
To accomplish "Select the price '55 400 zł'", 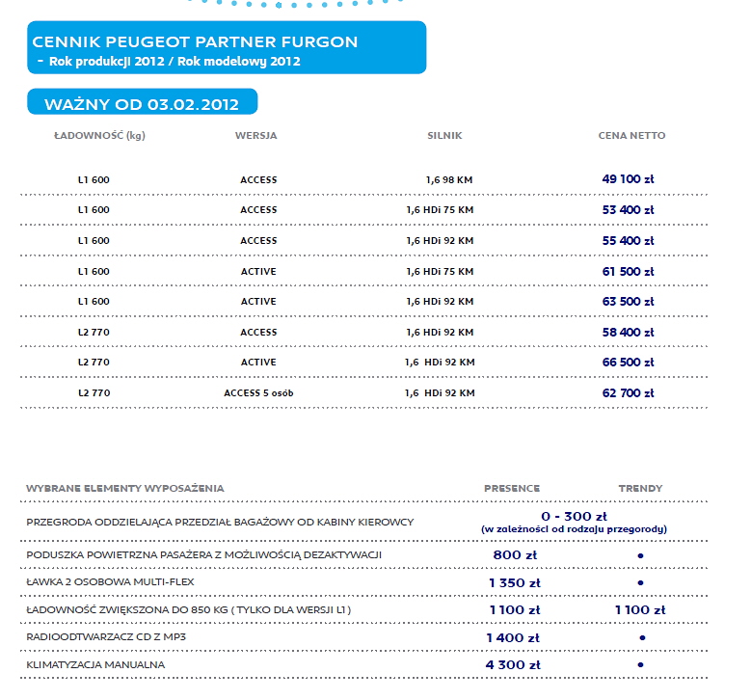I will click(628, 240).
